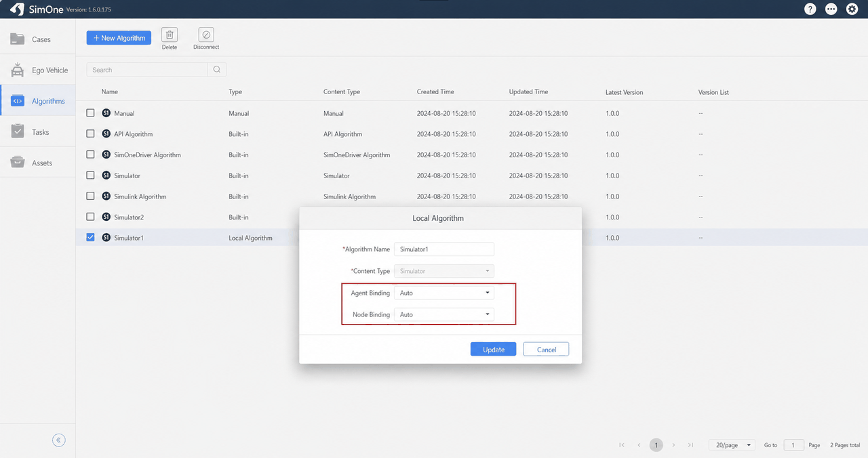The image size is (868, 458).
Task: Check the SimOneDriver Algorithm row checkbox
Action: 90,154
